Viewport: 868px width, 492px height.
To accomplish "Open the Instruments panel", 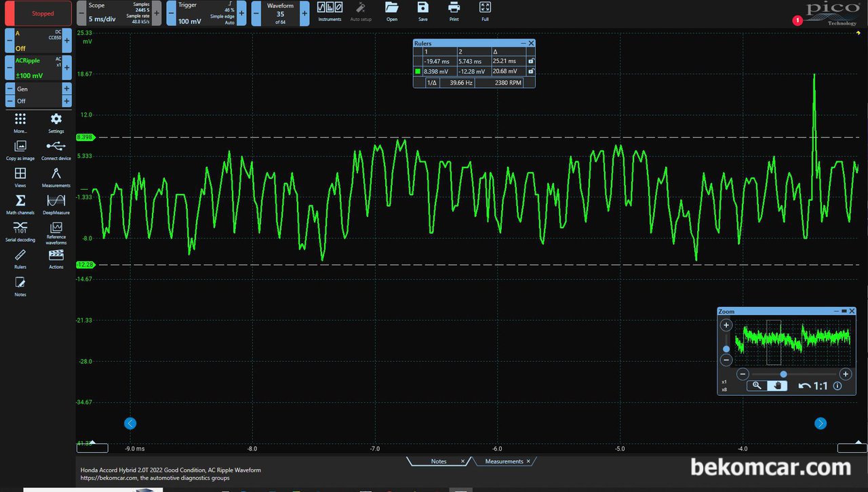I will tap(330, 10).
